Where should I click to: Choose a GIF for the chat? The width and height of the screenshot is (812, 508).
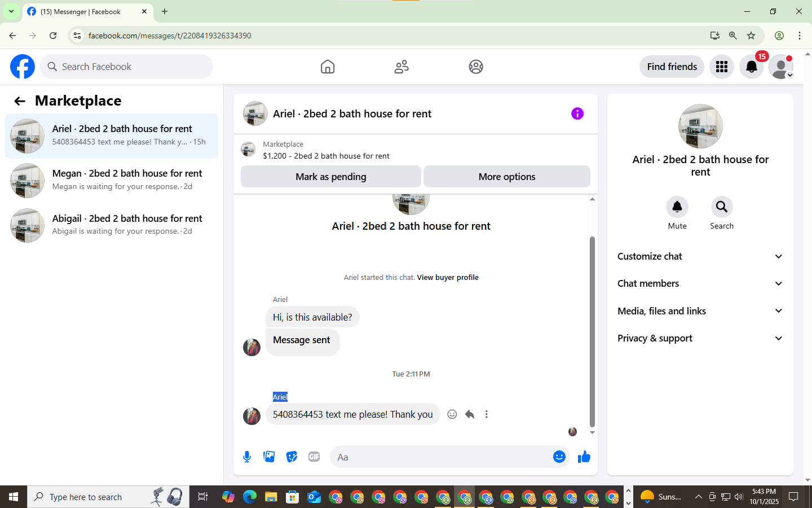tap(314, 457)
